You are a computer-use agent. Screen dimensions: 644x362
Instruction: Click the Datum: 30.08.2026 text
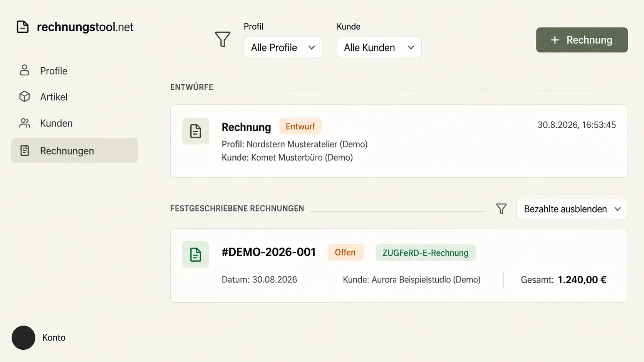pyautogui.click(x=259, y=280)
